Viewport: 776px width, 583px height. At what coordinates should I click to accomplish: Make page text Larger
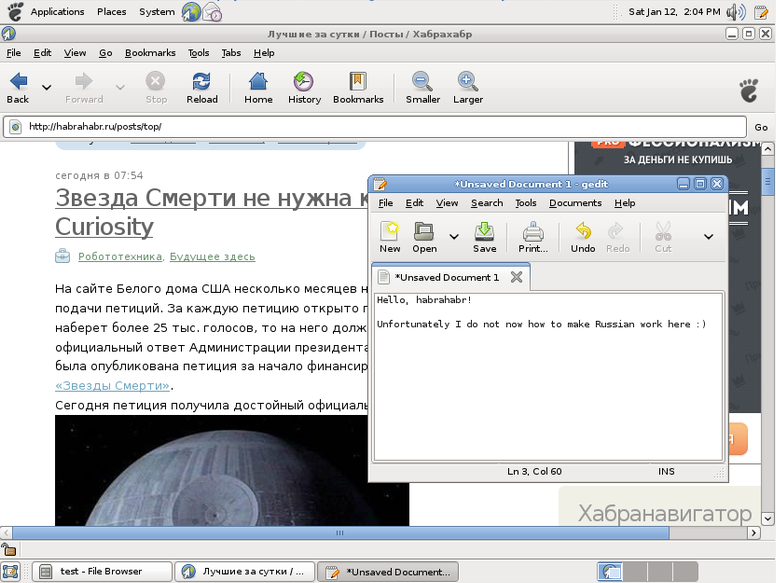[468, 88]
